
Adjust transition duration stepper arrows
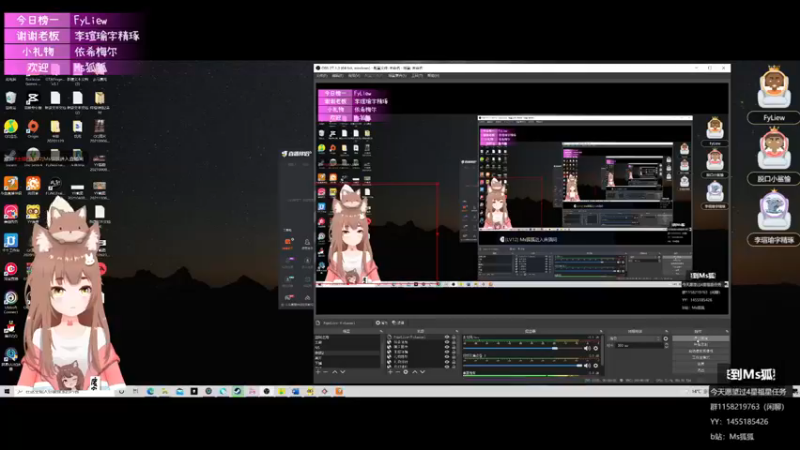tap(666, 345)
